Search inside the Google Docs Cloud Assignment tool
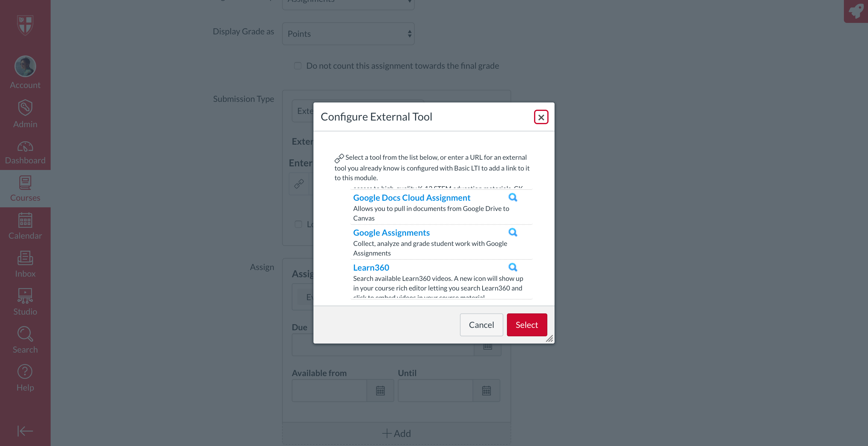This screenshot has height=446, width=868. click(x=512, y=197)
